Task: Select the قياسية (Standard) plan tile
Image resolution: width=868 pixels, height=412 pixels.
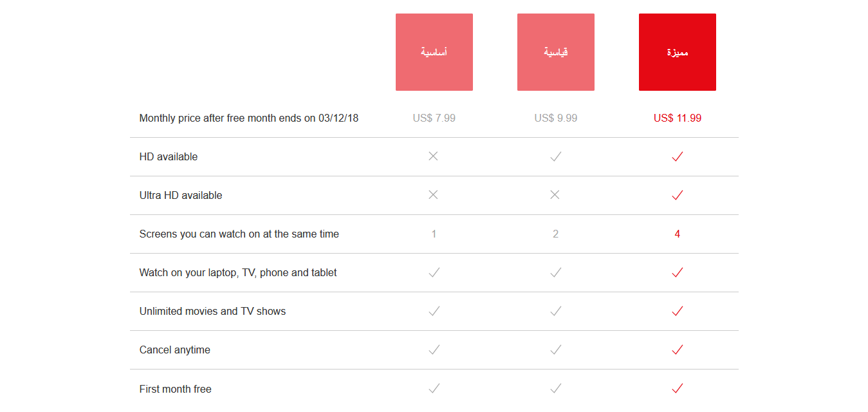Action: (x=555, y=52)
